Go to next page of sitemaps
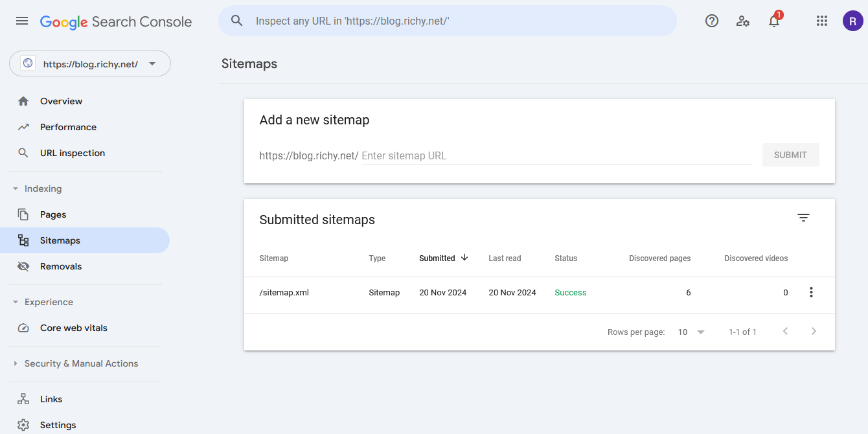Image resolution: width=868 pixels, height=434 pixels. click(814, 332)
